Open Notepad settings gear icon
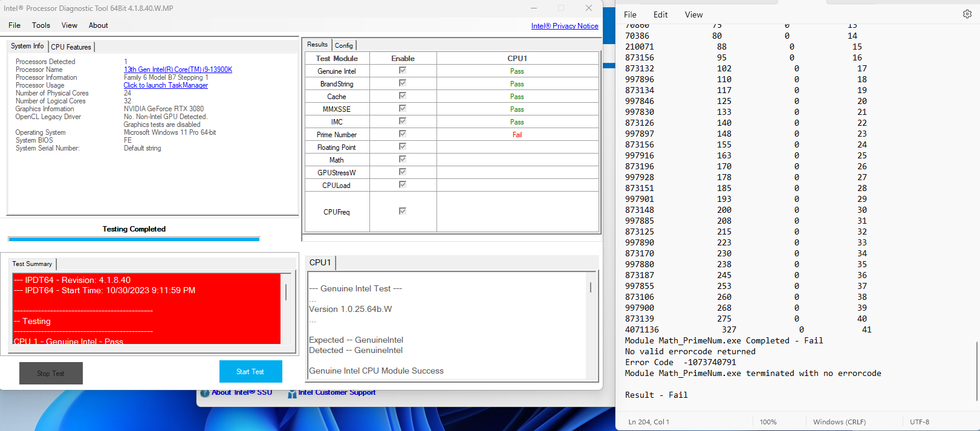980x431 pixels. click(x=967, y=14)
